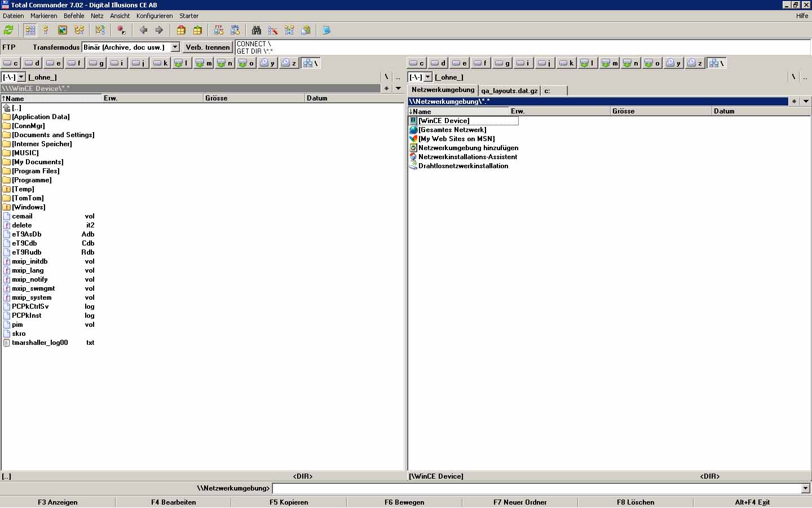Sort left panel by Grösse column header

(x=253, y=98)
